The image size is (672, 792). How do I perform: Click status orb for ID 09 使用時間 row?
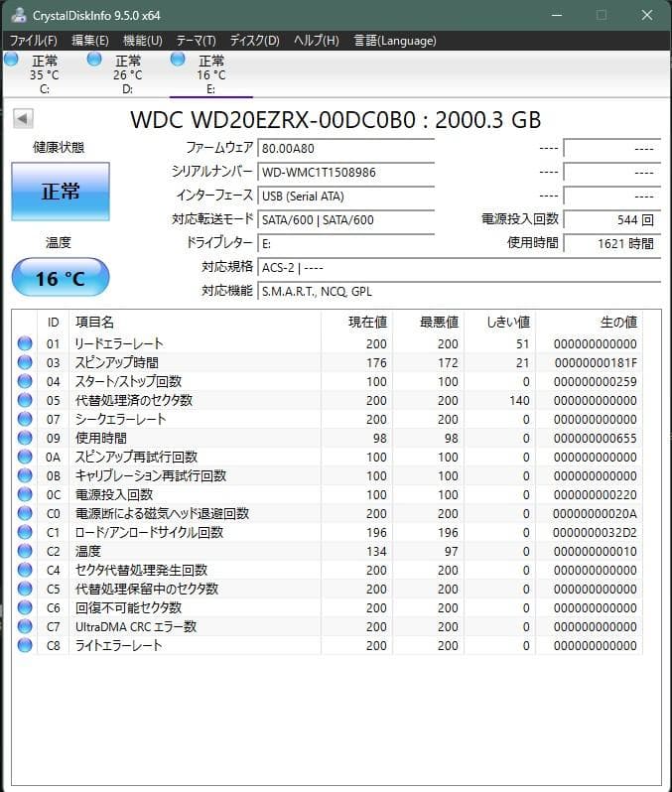pyautogui.click(x=25, y=438)
